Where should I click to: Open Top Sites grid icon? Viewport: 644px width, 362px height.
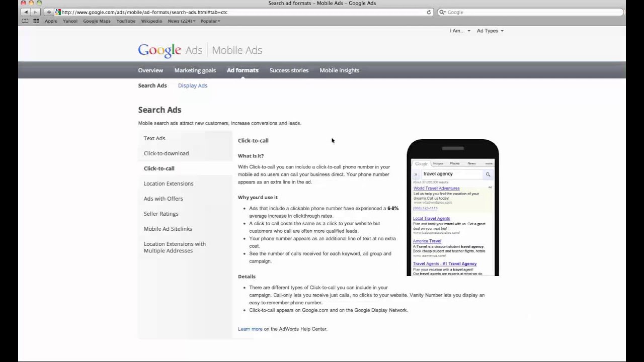(36, 21)
